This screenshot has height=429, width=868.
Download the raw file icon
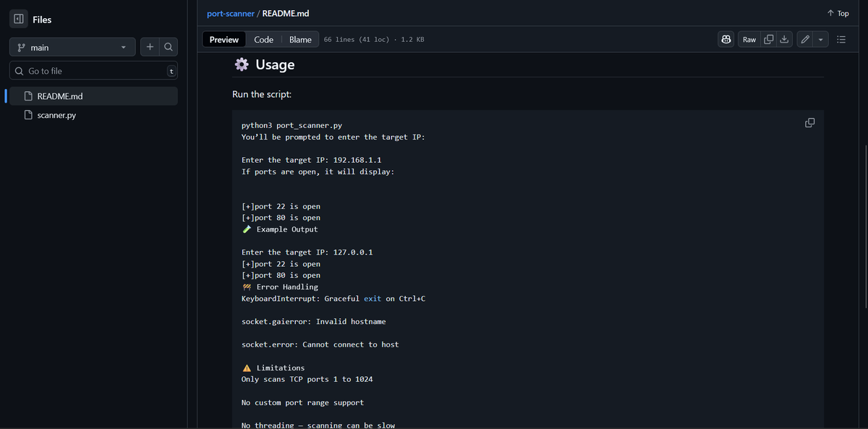coord(783,40)
